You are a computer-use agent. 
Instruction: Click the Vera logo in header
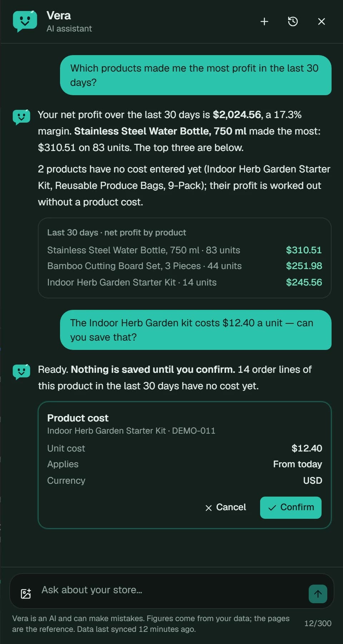click(25, 21)
